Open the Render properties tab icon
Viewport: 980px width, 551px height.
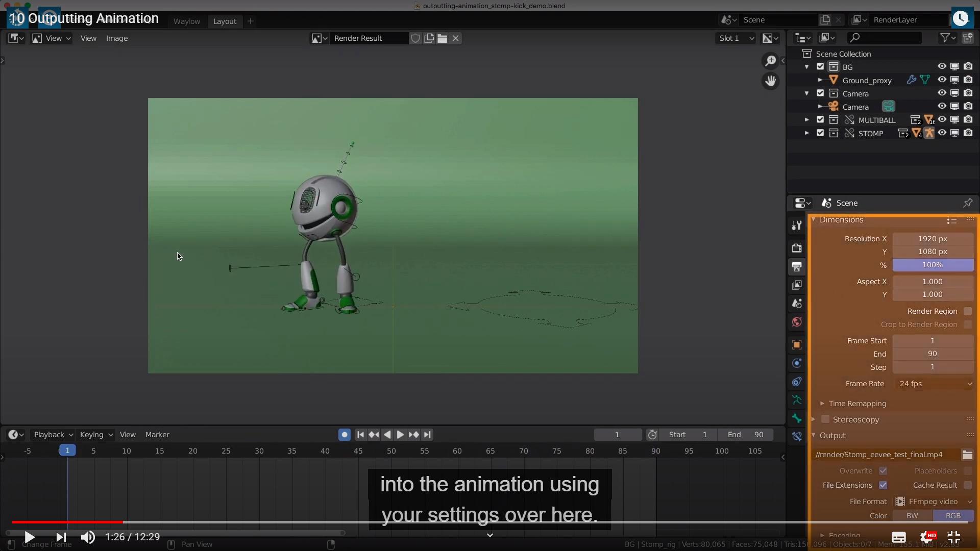pos(797,248)
